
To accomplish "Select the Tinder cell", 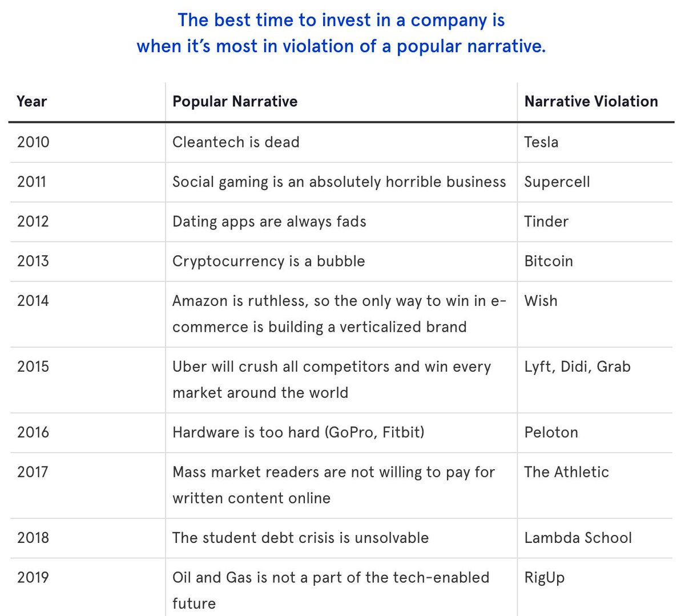I will click(546, 222).
